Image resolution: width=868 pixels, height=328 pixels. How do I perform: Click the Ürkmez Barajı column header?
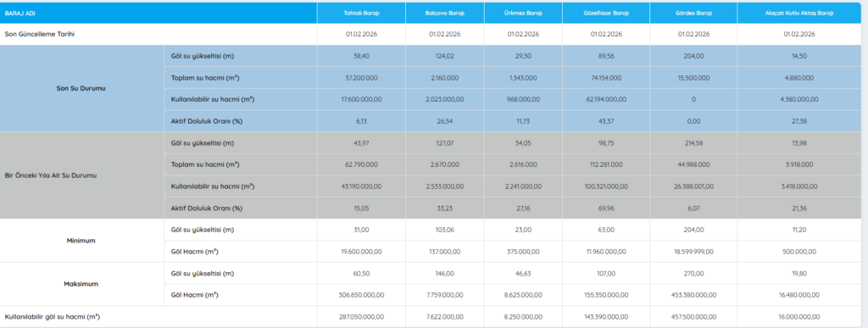click(x=524, y=13)
